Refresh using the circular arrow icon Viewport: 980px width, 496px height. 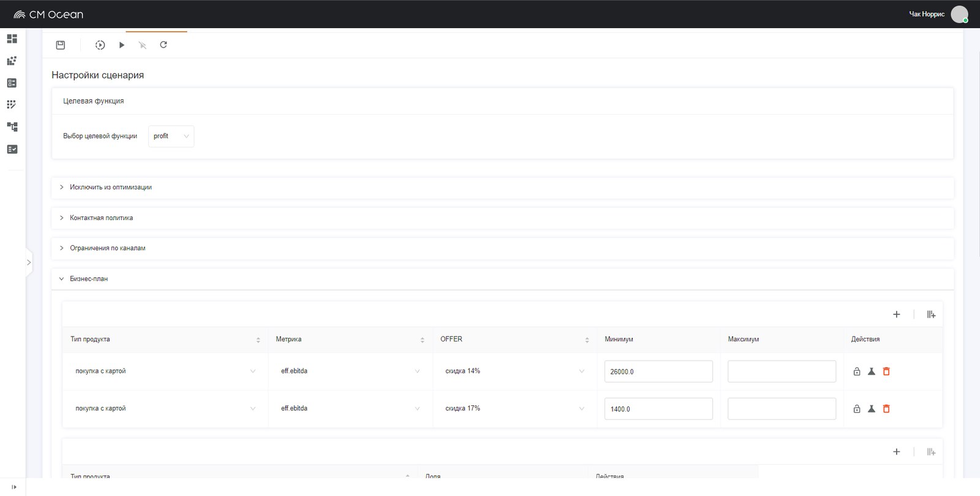[x=164, y=45]
